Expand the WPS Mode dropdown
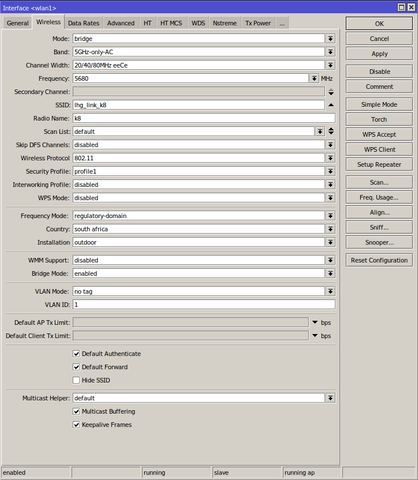The width and height of the screenshot is (418, 480). [x=330, y=198]
